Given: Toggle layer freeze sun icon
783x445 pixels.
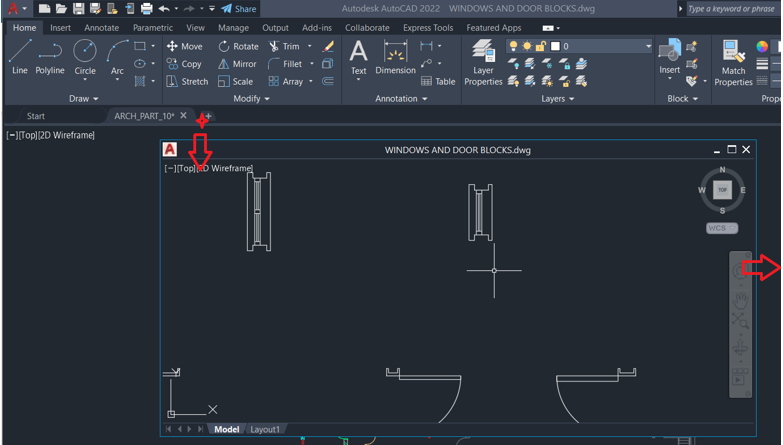Looking at the screenshot, I should click(x=527, y=46).
